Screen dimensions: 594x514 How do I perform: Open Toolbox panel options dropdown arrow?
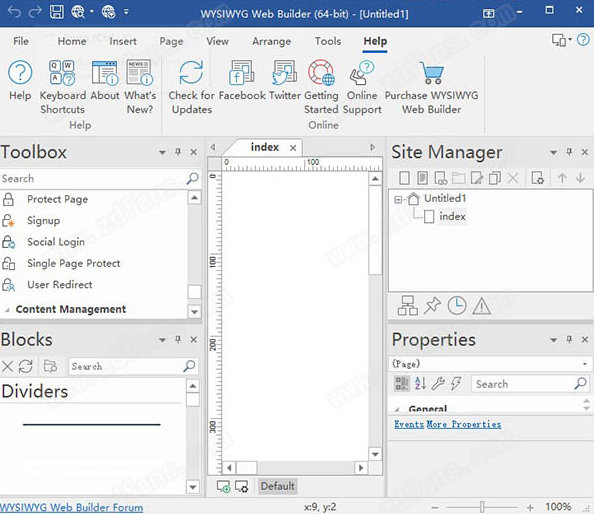[163, 152]
